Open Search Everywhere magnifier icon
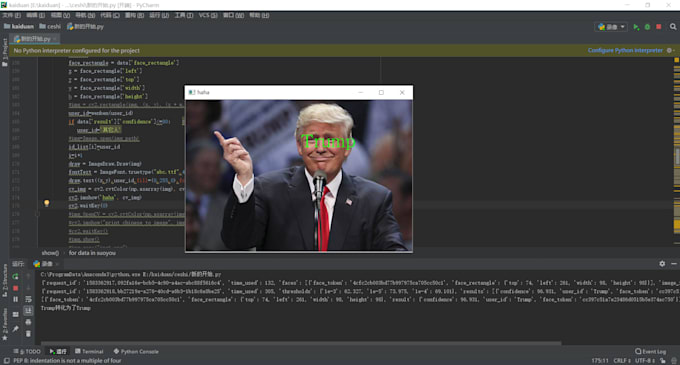The image size is (680, 365). click(673, 27)
